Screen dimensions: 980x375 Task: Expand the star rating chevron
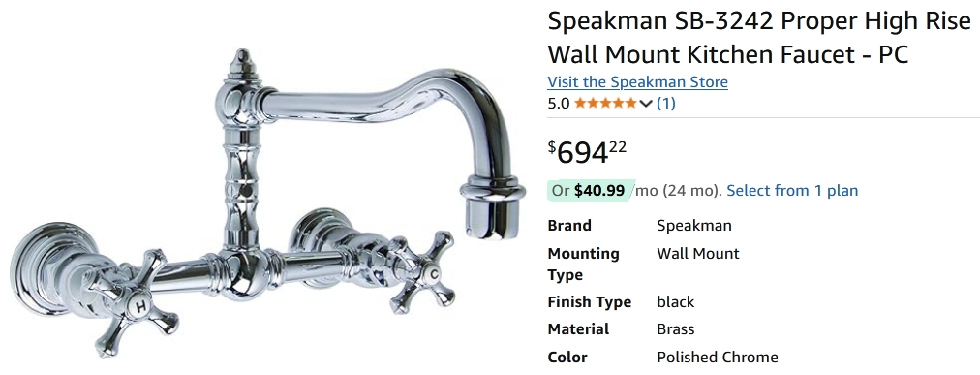[646, 103]
